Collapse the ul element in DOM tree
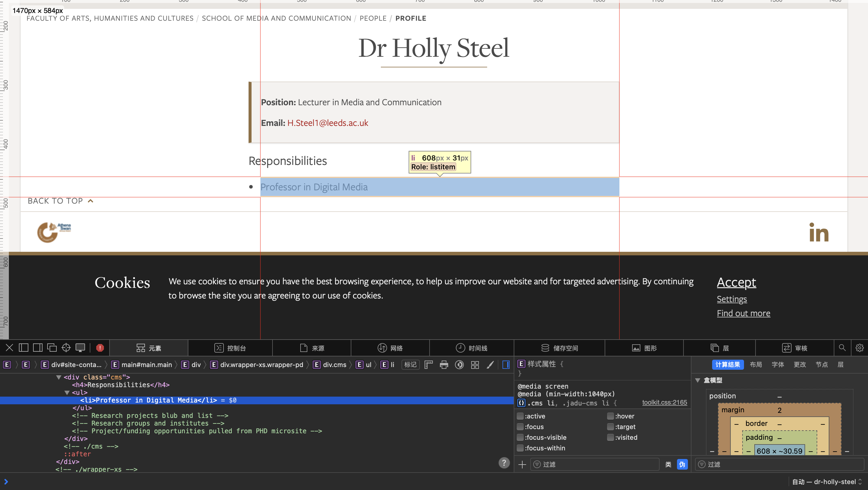The height and width of the screenshot is (490, 868). 67,392
